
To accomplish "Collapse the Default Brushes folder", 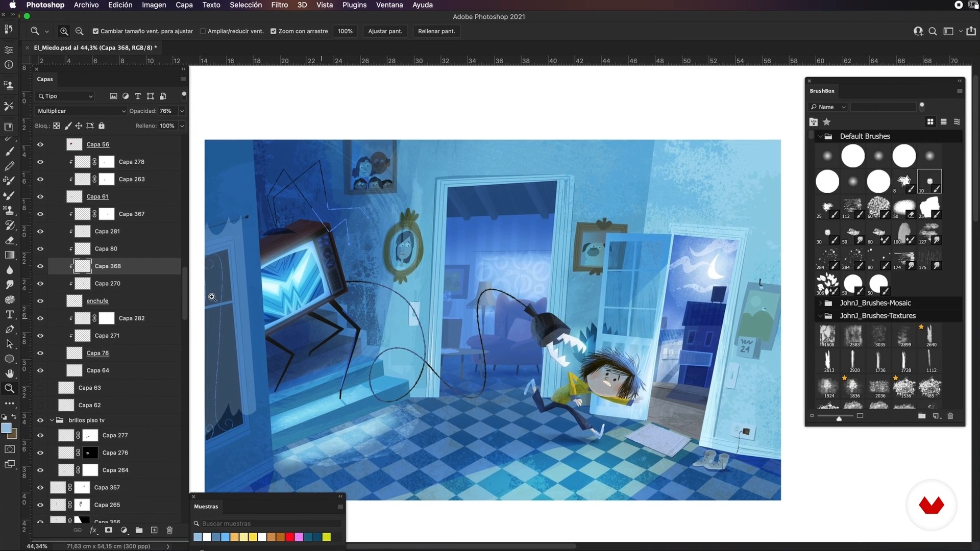I will (x=820, y=136).
